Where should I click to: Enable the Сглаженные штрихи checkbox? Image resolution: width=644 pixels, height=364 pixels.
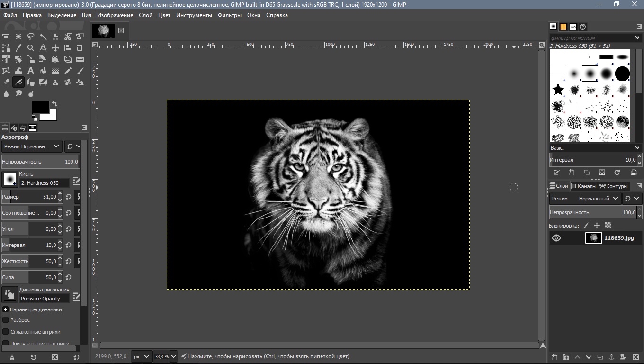pos(6,332)
